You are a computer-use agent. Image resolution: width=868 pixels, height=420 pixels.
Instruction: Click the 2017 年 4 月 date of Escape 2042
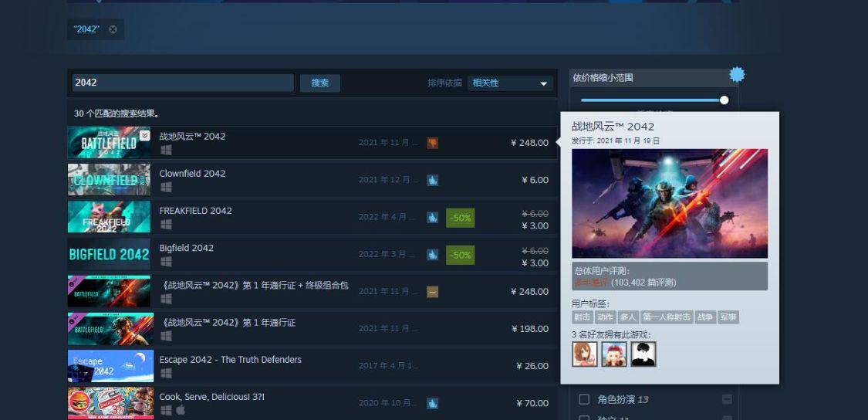click(389, 366)
